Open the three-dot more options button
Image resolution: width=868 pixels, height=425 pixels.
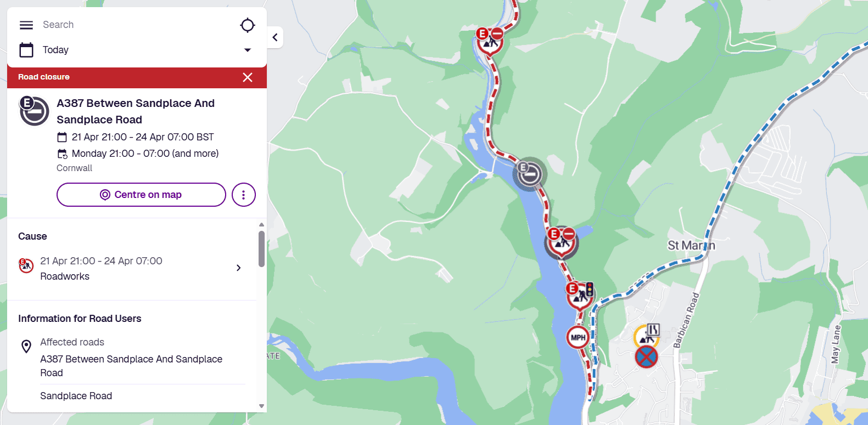point(244,195)
